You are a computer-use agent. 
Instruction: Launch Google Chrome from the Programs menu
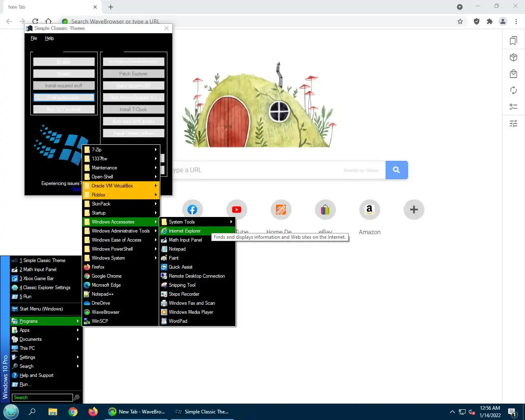pyautogui.click(x=121, y=276)
